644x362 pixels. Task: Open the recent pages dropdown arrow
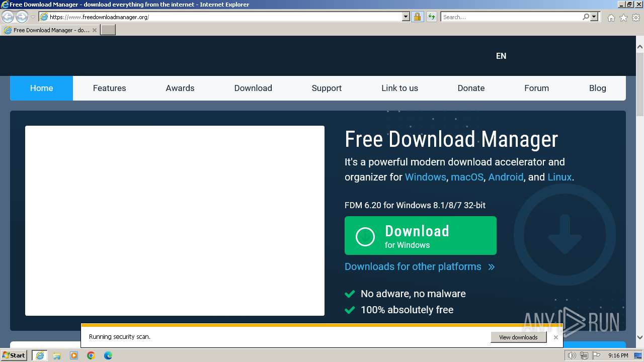click(x=33, y=17)
